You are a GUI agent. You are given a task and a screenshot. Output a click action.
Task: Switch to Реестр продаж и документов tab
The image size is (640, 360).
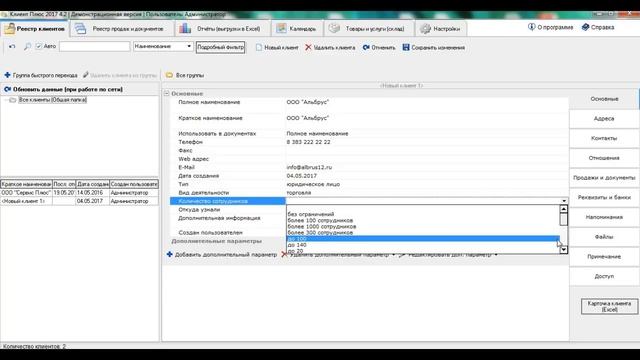[x=121, y=29]
